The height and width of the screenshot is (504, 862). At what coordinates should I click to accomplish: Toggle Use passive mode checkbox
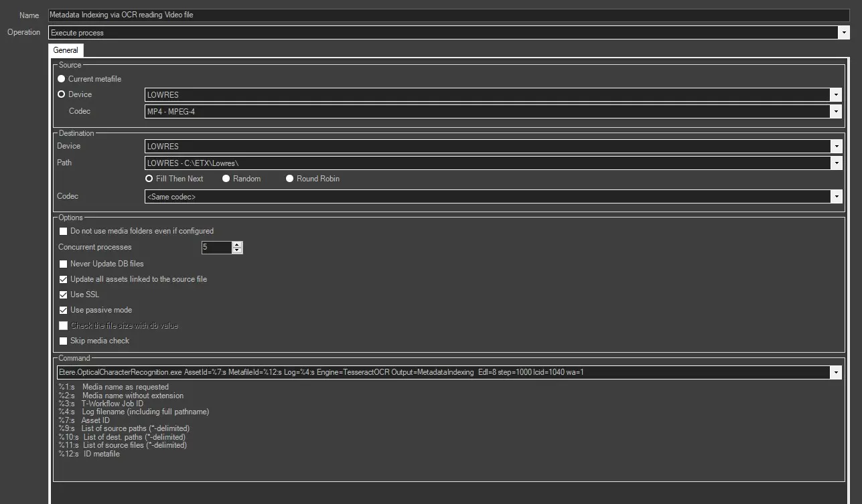pos(64,310)
